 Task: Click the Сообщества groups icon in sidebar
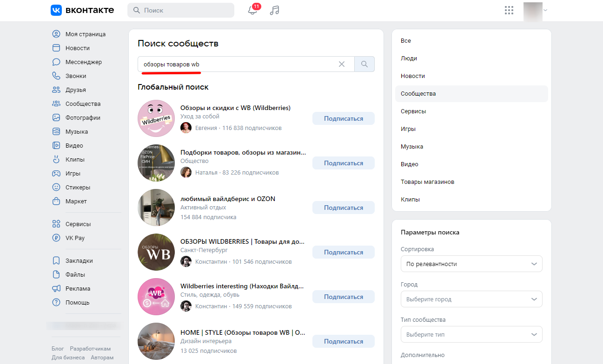click(56, 104)
